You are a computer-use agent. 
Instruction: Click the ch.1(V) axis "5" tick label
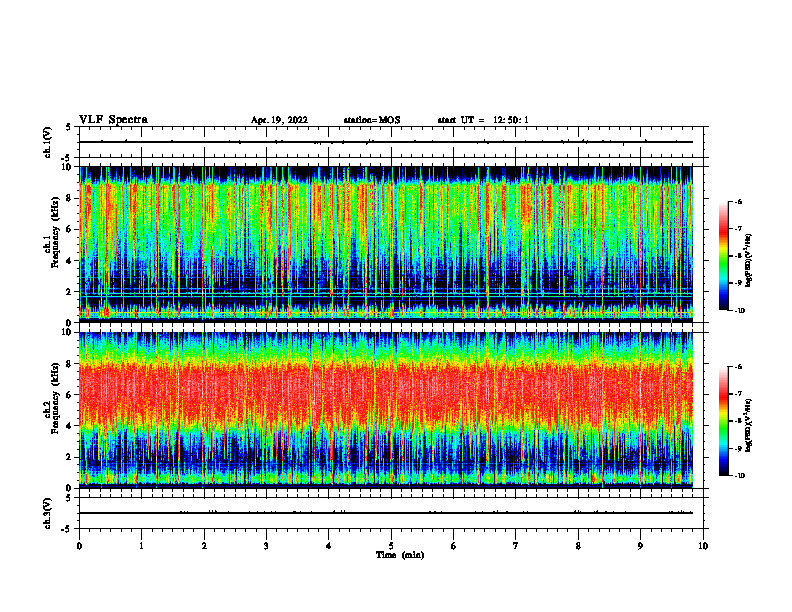70,128
